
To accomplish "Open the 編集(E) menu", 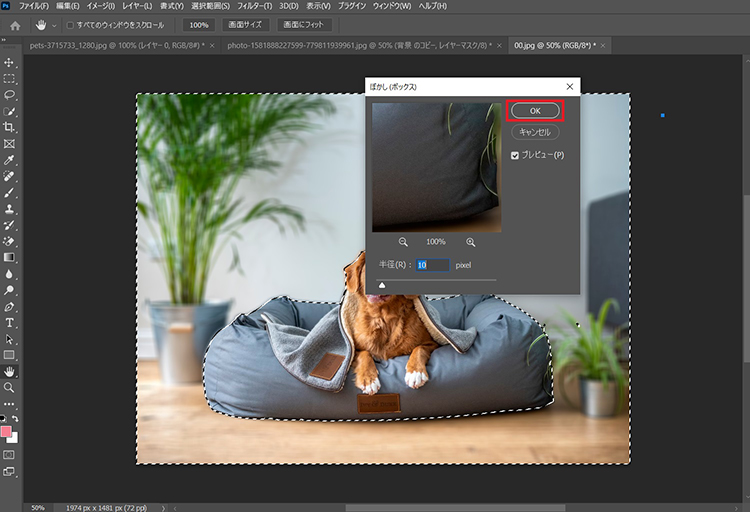I will click(x=67, y=6).
